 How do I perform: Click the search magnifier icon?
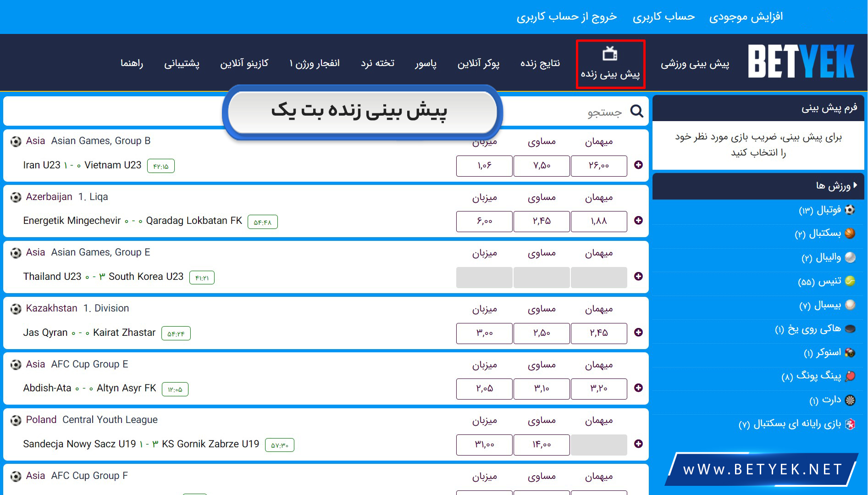pyautogui.click(x=636, y=111)
